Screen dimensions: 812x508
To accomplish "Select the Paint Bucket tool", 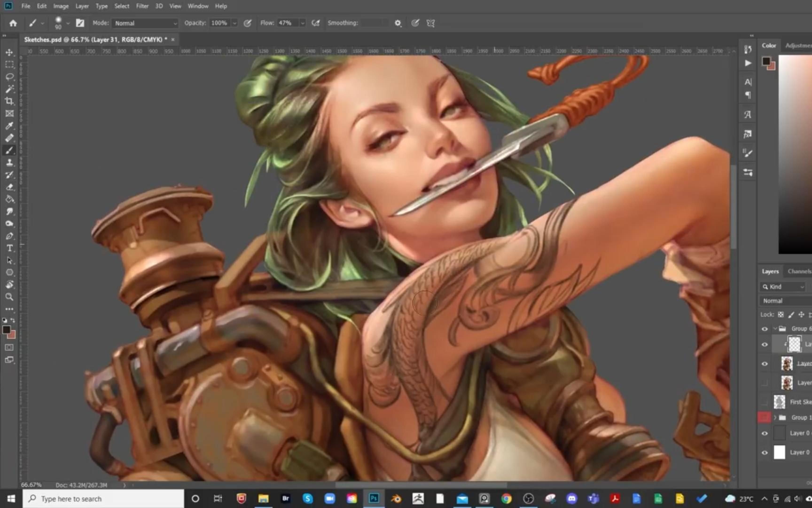I will click(9, 199).
